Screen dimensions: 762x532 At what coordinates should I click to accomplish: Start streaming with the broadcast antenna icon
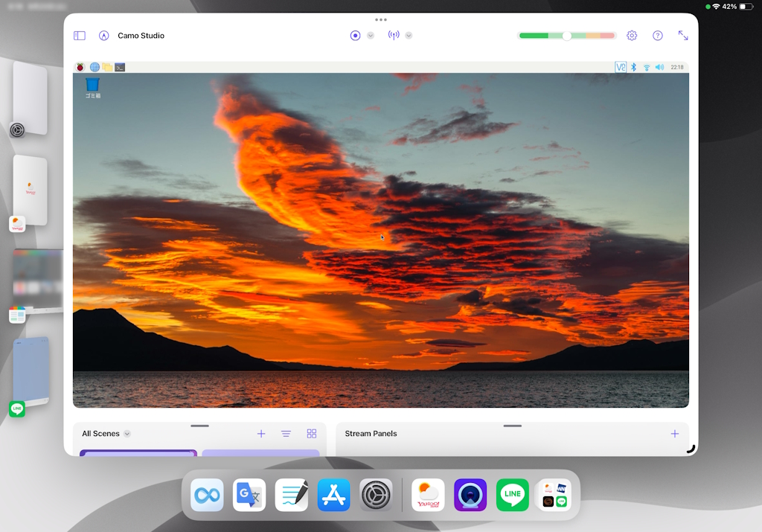click(x=394, y=35)
